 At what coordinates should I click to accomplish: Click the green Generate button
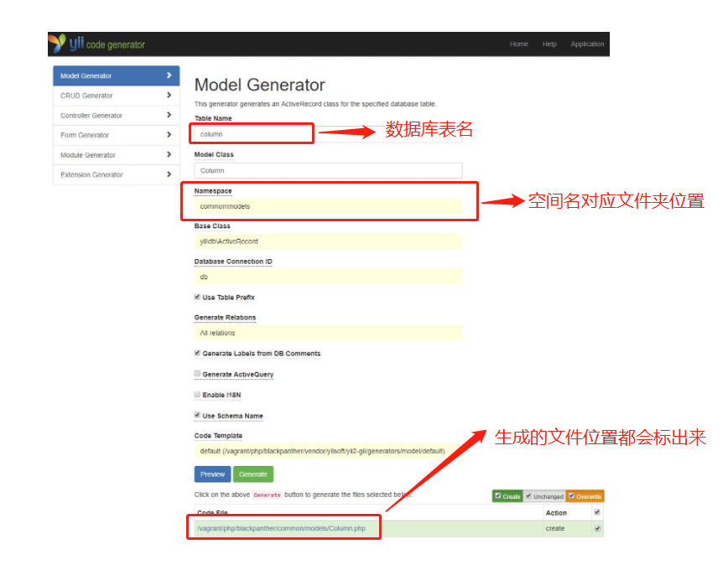pyautogui.click(x=253, y=474)
